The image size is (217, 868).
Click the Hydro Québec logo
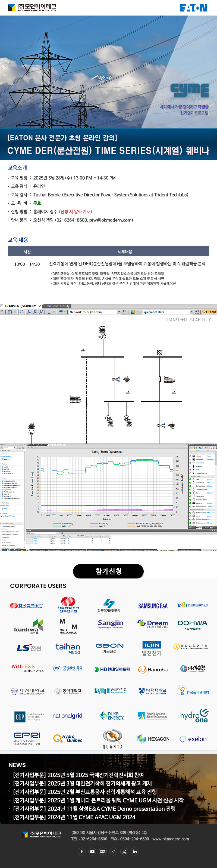click(68, 738)
